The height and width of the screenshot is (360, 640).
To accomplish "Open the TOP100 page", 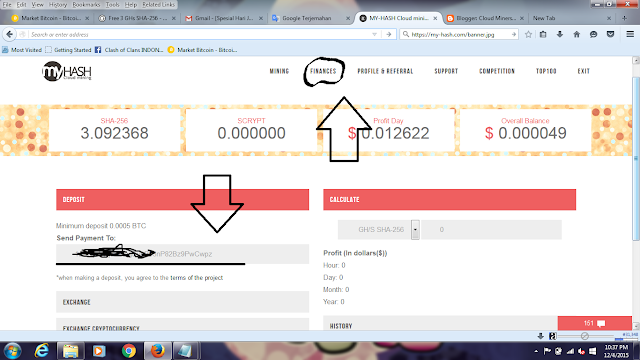I will pos(546,71).
